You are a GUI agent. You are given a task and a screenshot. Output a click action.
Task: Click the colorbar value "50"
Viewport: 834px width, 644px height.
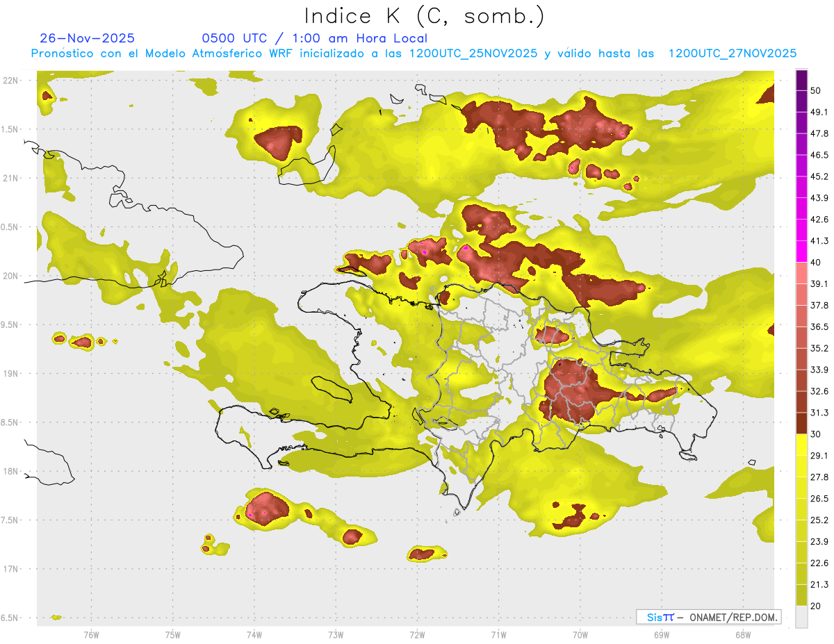pos(817,90)
